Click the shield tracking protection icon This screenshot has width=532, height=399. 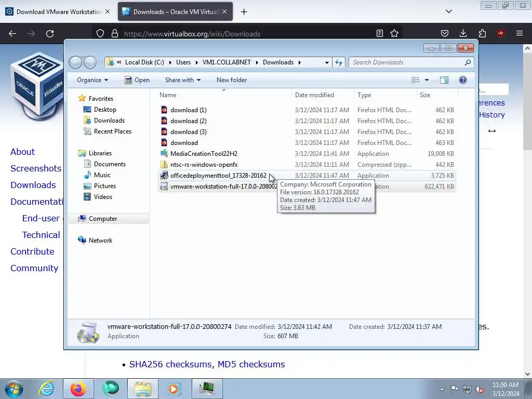tap(100, 34)
